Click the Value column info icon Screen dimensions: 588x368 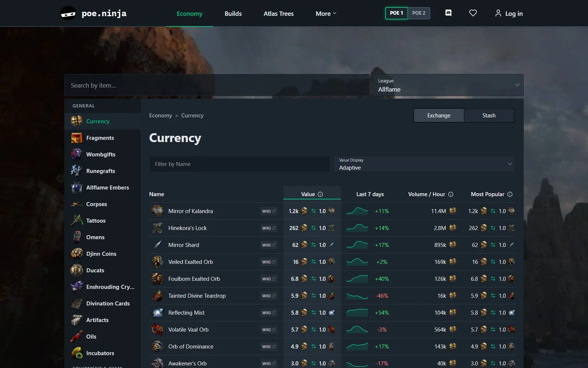point(320,194)
